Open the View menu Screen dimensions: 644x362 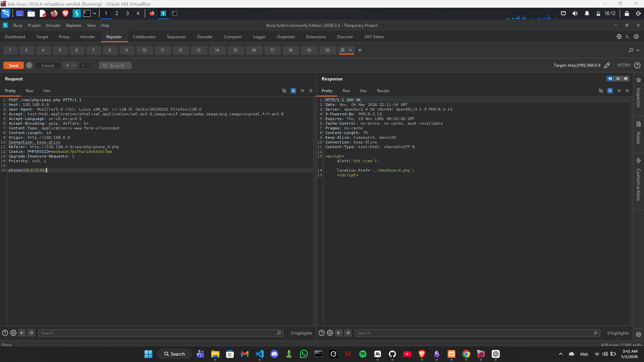[91, 25]
